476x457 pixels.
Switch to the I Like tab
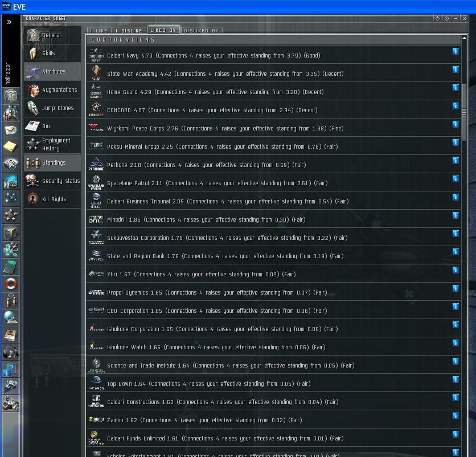[x=99, y=30]
